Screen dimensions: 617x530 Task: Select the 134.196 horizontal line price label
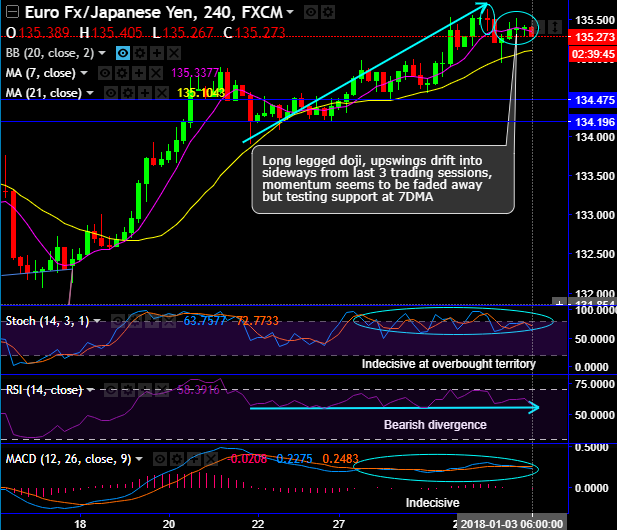click(593, 122)
